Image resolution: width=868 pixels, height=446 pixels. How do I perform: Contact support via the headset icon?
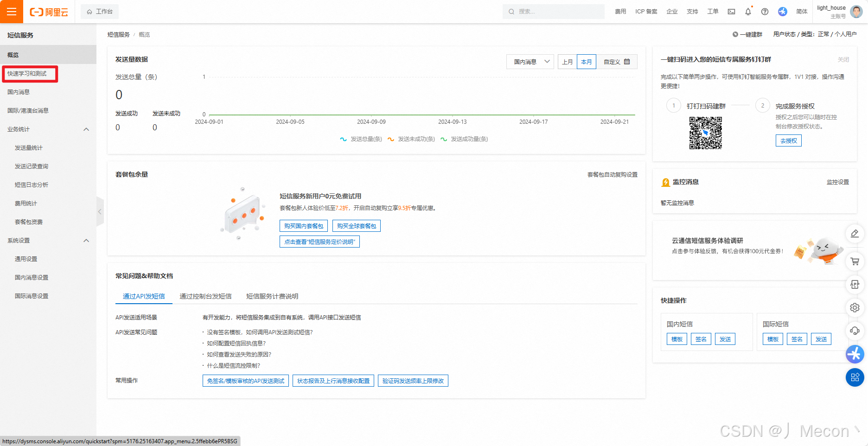(x=855, y=331)
